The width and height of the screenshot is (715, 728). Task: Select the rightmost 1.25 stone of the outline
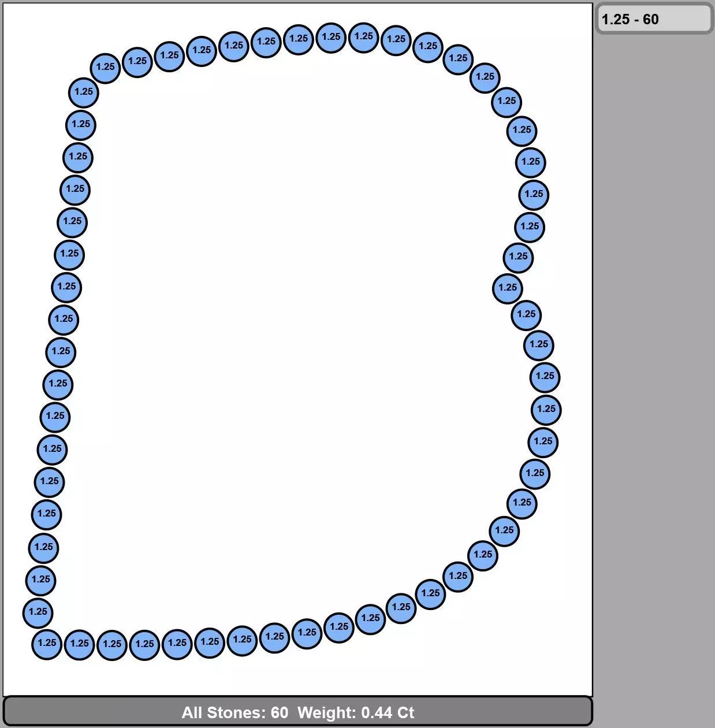(546, 409)
